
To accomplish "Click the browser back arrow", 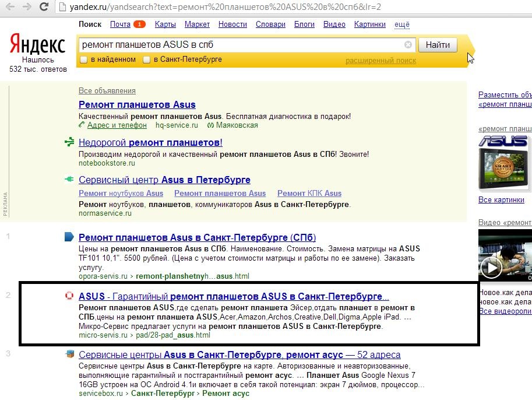I will click(10, 7).
